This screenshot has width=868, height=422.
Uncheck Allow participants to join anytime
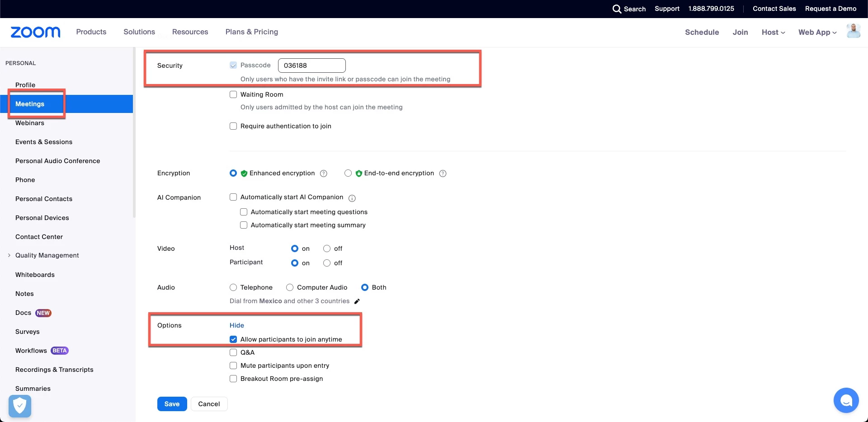[x=233, y=339]
